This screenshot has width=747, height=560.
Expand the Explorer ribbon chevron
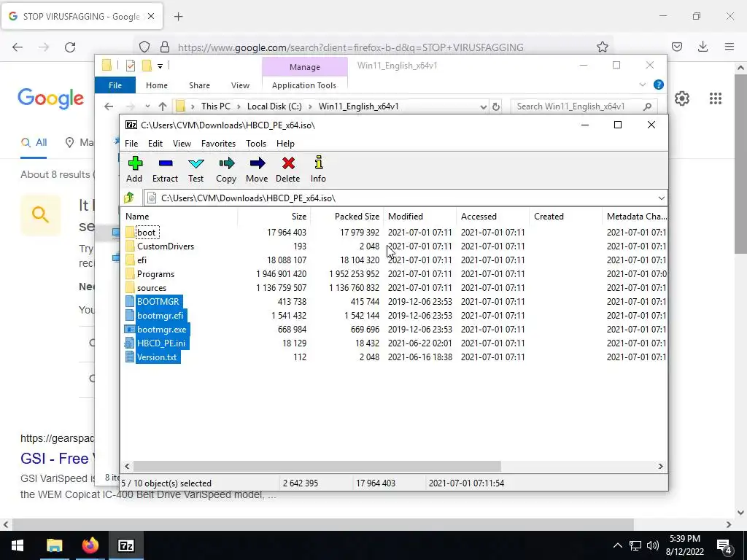pyautogui.click(x=642, y=85)
